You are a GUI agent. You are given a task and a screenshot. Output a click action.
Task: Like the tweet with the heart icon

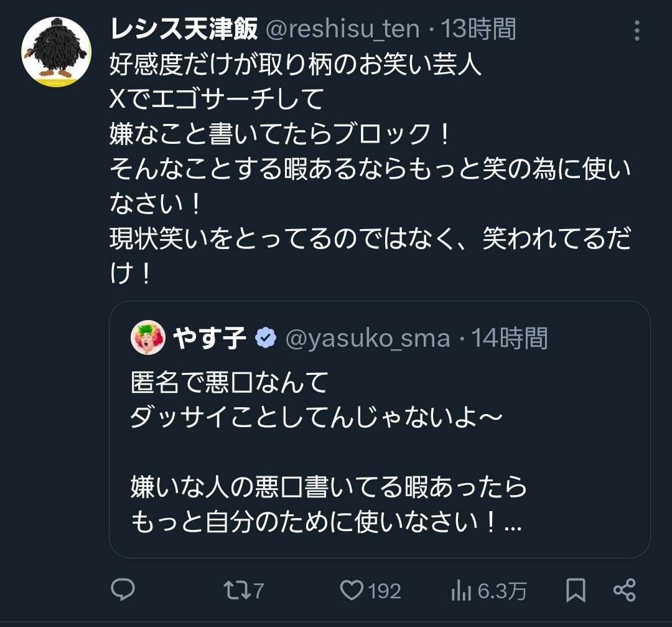point(352,590)
